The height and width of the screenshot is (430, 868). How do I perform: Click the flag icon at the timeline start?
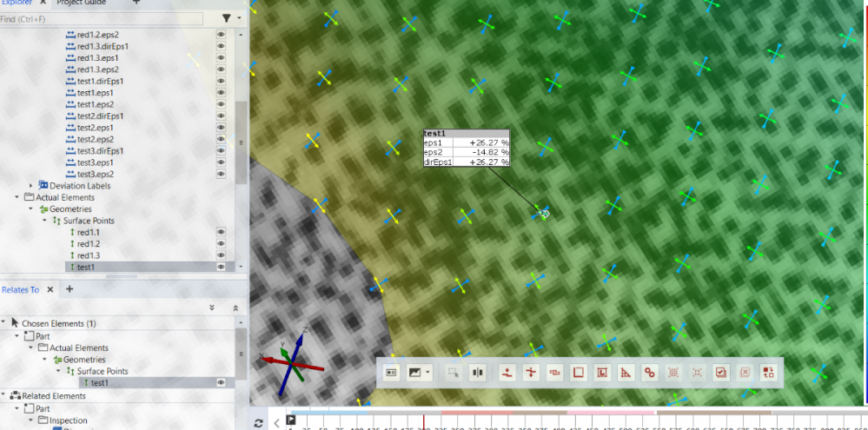point(291,420)
